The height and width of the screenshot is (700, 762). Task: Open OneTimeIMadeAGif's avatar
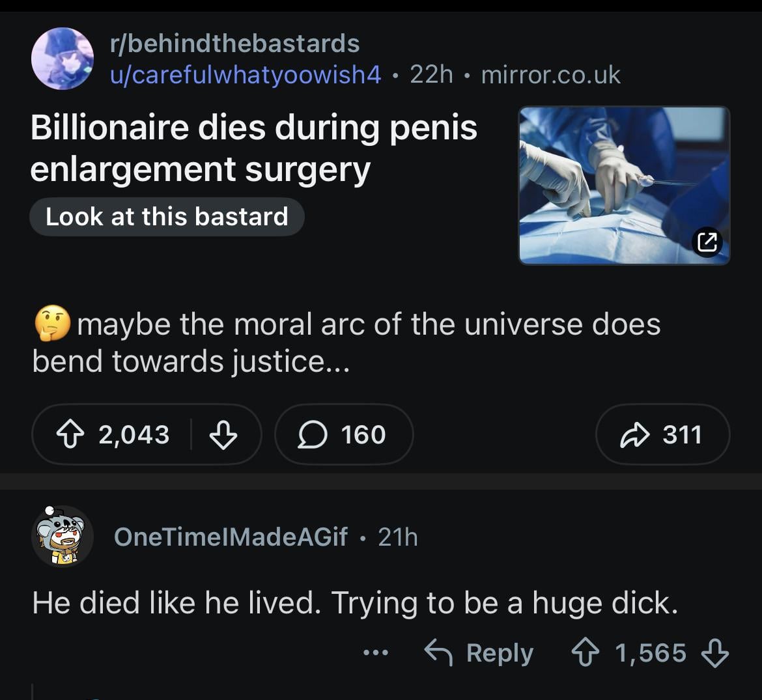click(x=62, y=537)
